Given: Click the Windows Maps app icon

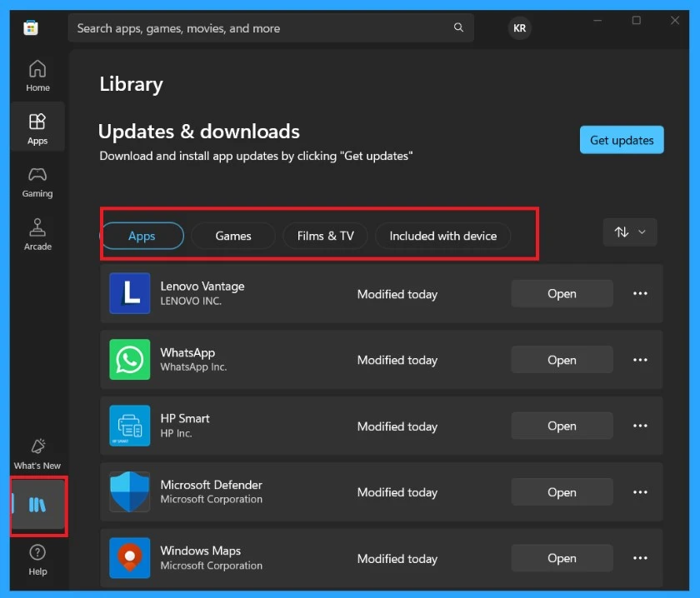Looking at the screenshot, I should (130, 558).
